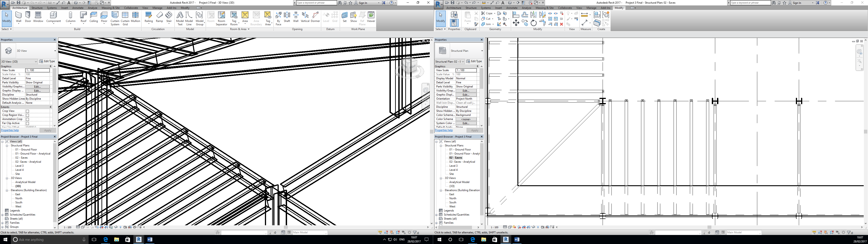
Task: Click Edit Type in the left Properties panel
Action: pos(47,61)
